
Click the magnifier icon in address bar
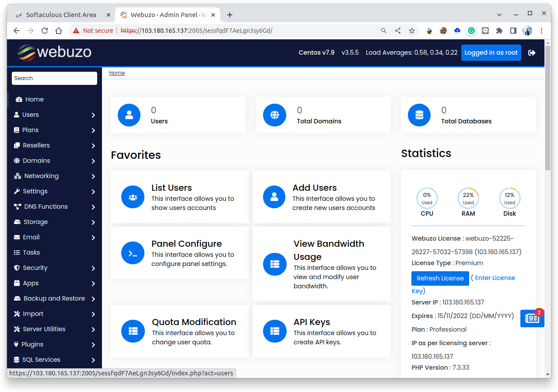click(384, 31)
